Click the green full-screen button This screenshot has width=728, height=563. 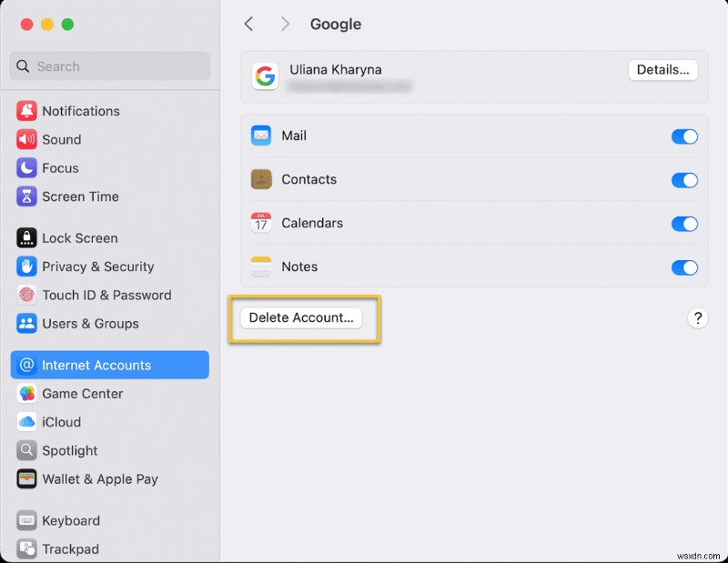click(x=67, y=25)
